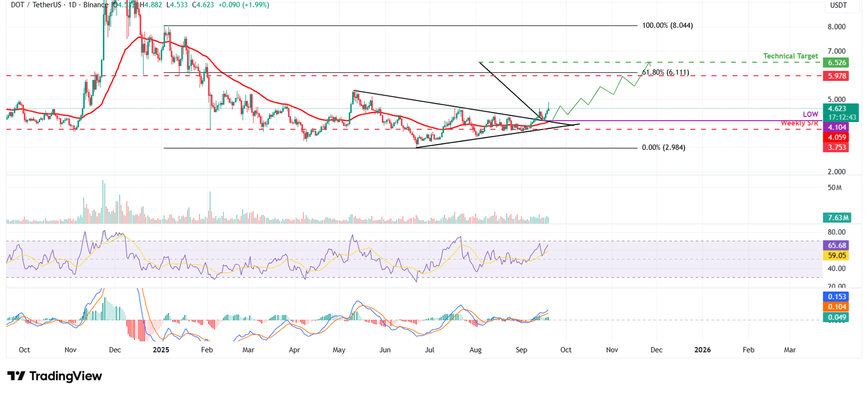Screen dimensions: 868x394
Task: Click the green 6.526 target price badge
Action: coord(837,62)
